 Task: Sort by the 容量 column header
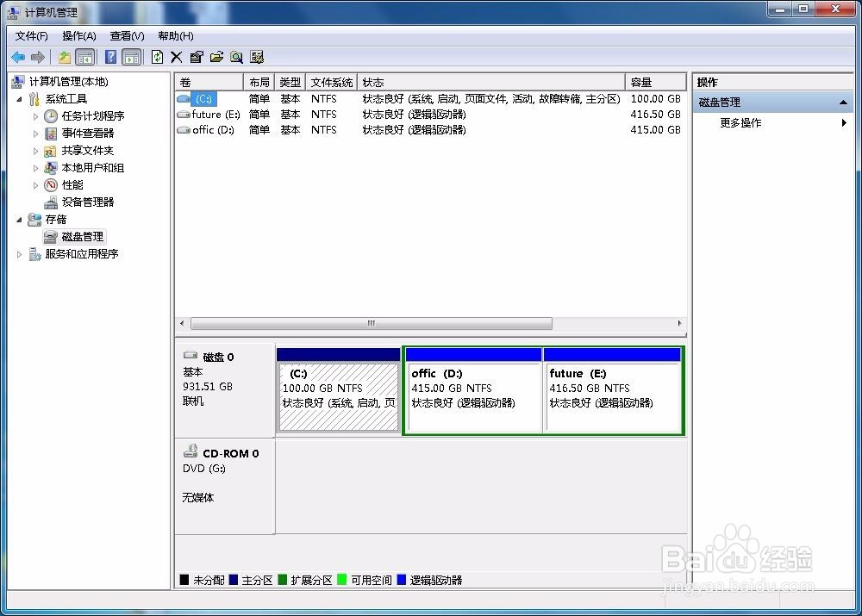[655, 83]
